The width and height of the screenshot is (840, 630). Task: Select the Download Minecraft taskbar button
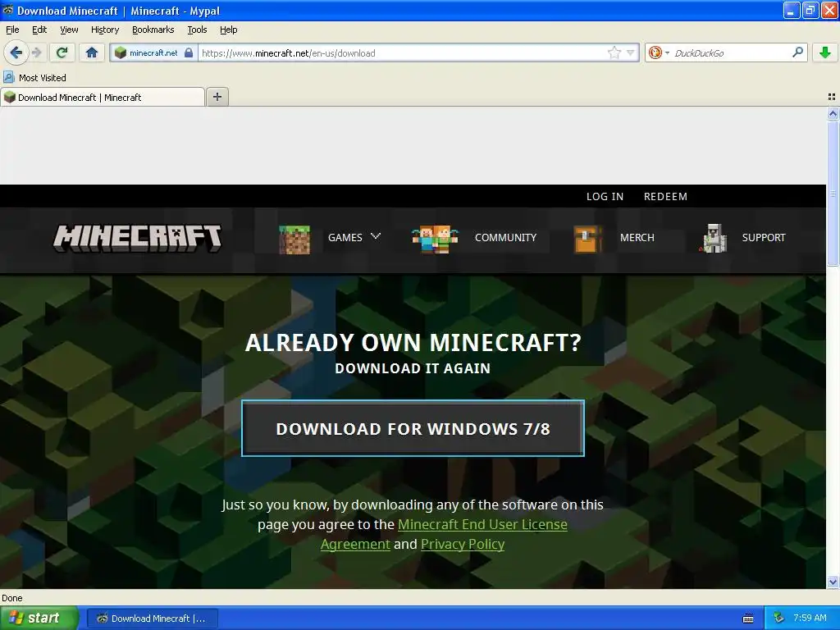point(152,619)
